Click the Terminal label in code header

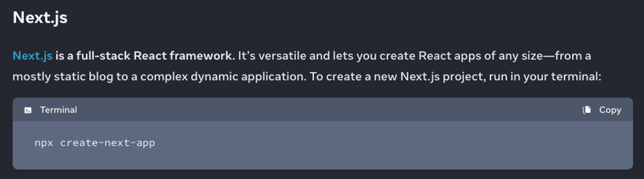tap(58, 110)
